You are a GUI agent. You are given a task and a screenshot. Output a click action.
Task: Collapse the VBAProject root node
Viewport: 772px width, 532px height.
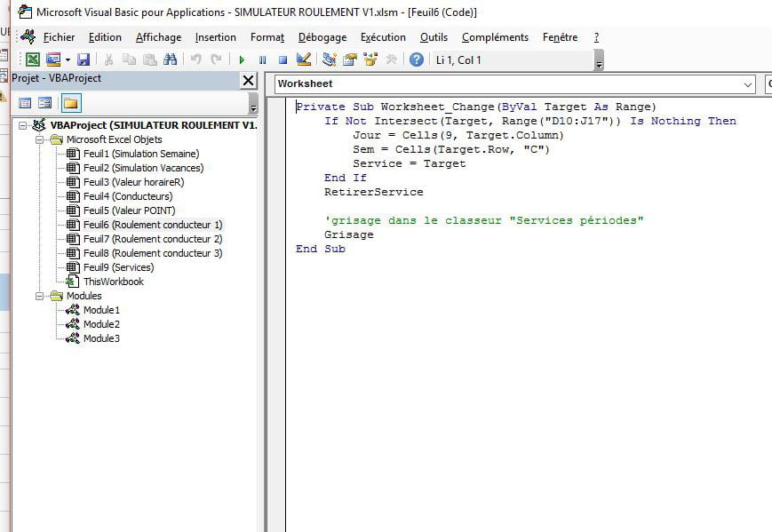click(22, 125)
